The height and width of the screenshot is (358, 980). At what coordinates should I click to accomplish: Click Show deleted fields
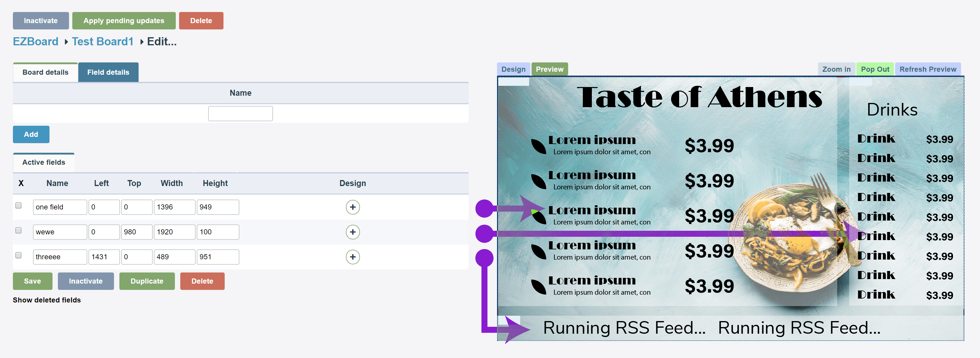[47, 300]
